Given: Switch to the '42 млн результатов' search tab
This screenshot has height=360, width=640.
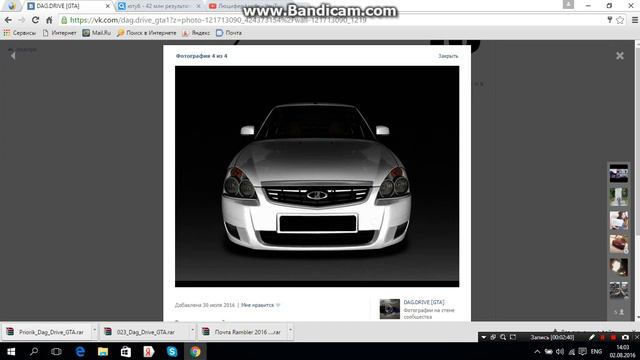Looking at the screenshot, I should 158,6.
